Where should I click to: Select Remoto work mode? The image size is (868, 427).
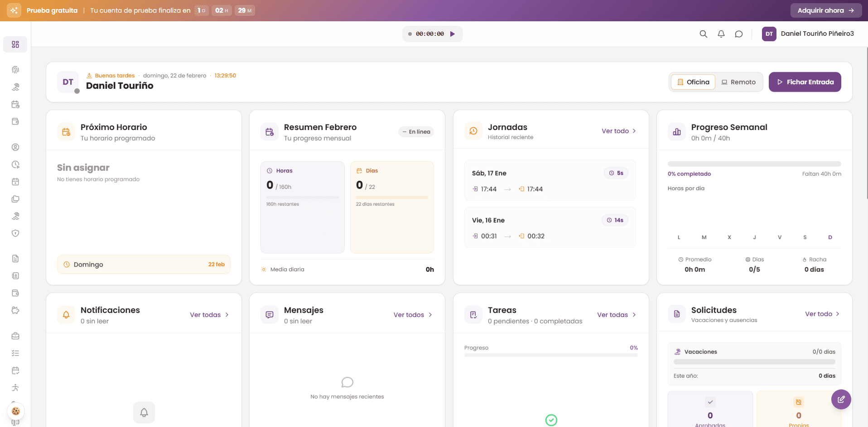coord(739,82)
